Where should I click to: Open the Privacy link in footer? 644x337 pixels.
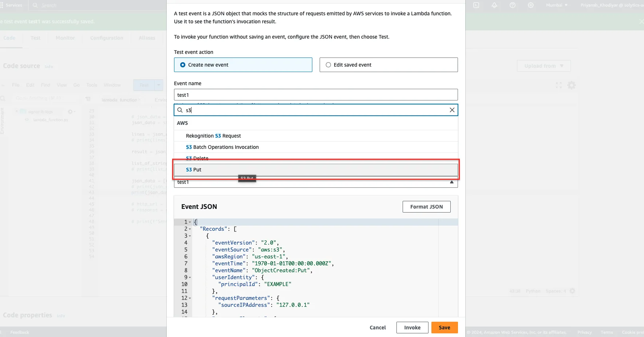(584, 332)
